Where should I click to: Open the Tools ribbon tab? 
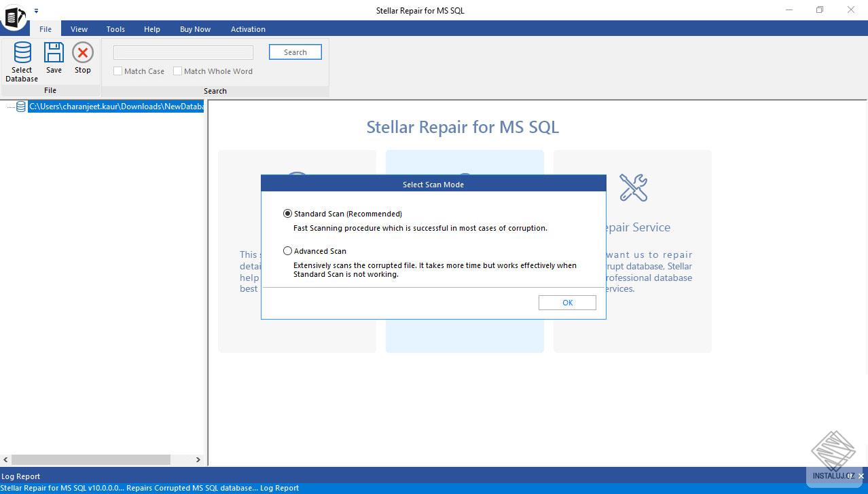point(115,29)
